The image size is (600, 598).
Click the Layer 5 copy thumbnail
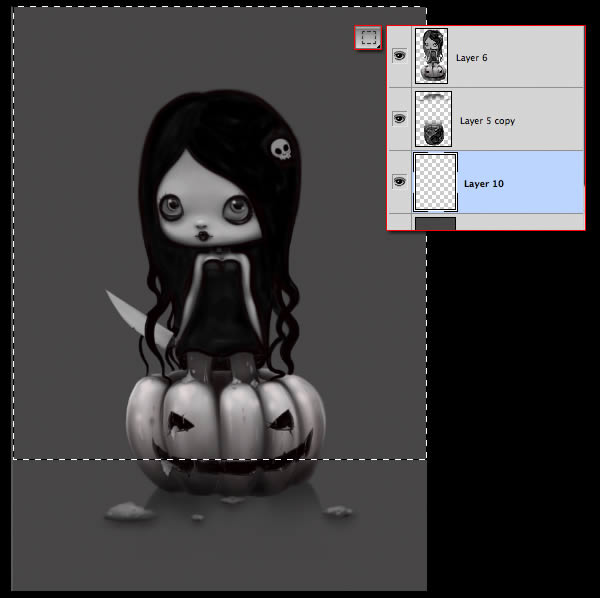tap(433, 119)
